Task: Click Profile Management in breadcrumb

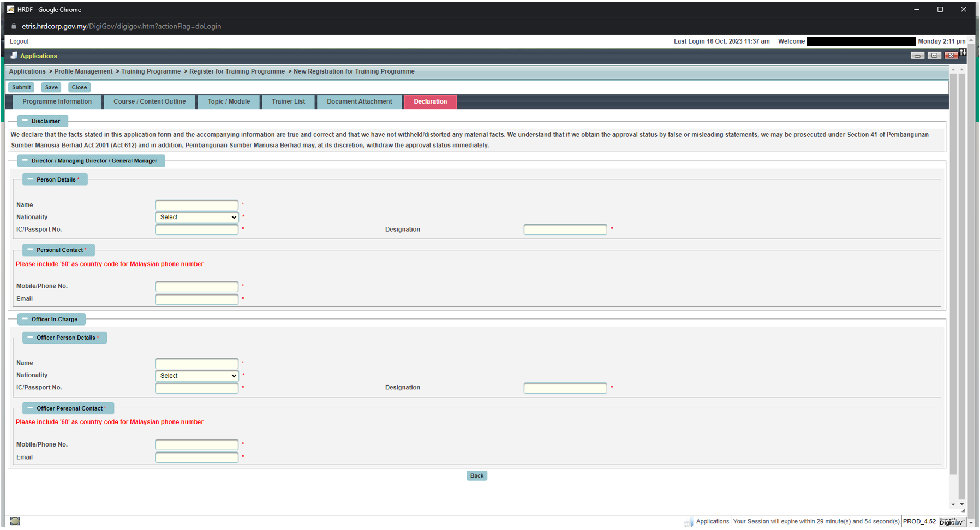Action: [x=83, y=71]
